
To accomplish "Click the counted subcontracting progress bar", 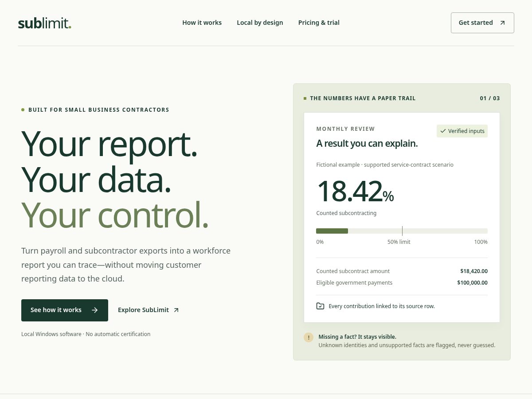I will [402, 231].
